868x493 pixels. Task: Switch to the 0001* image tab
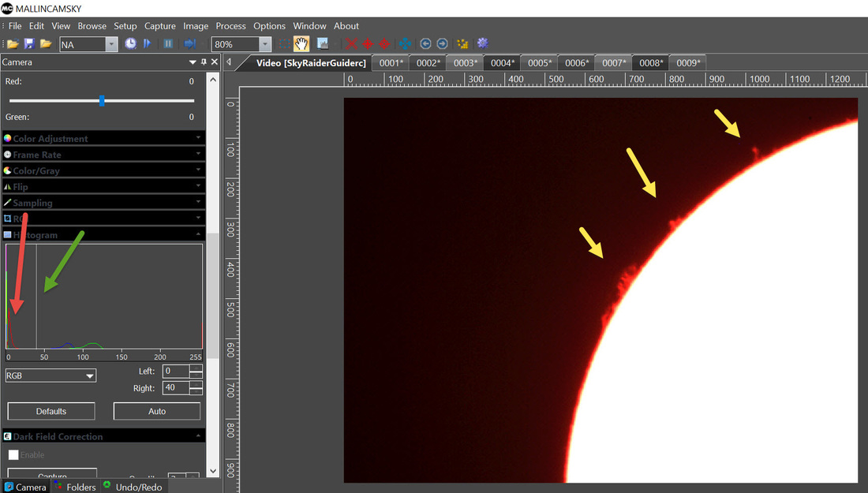click(391, 63)
